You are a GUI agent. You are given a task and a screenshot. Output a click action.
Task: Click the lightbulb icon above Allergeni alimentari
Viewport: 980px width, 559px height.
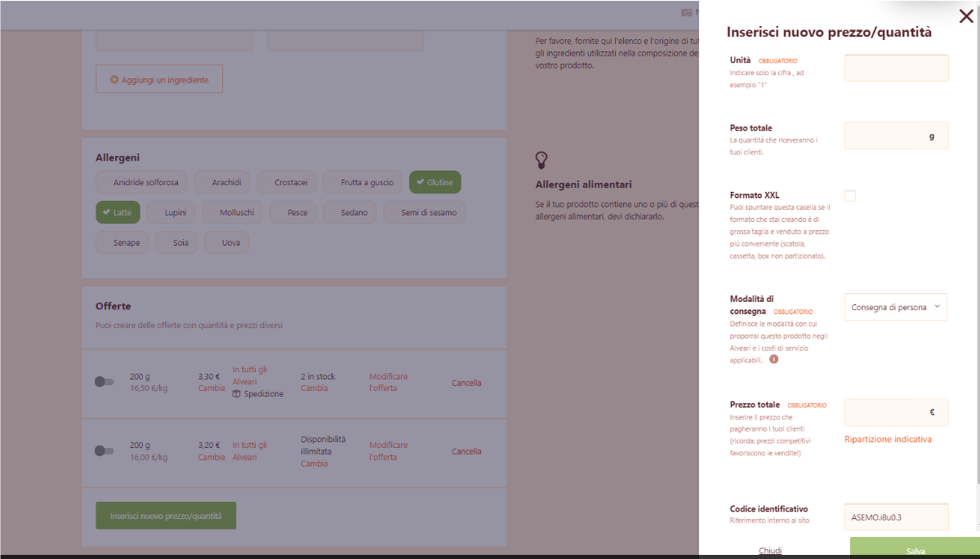click(x=541, y=160)
